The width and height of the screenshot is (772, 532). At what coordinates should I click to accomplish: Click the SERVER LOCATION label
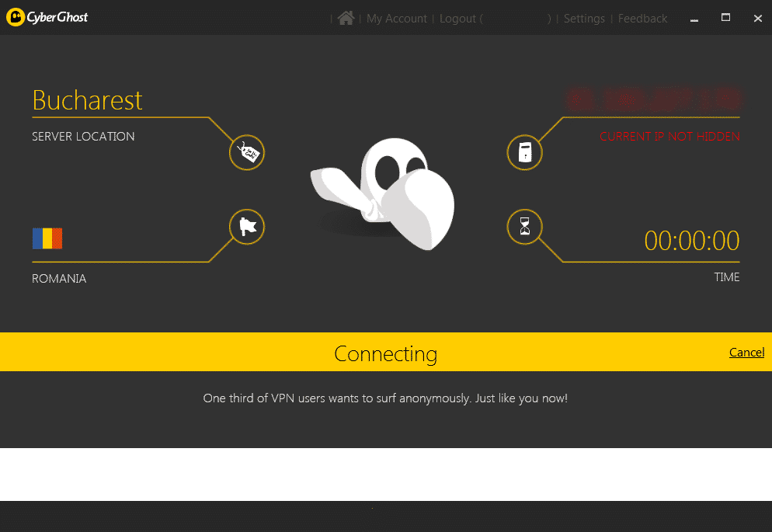coord(83,137)
